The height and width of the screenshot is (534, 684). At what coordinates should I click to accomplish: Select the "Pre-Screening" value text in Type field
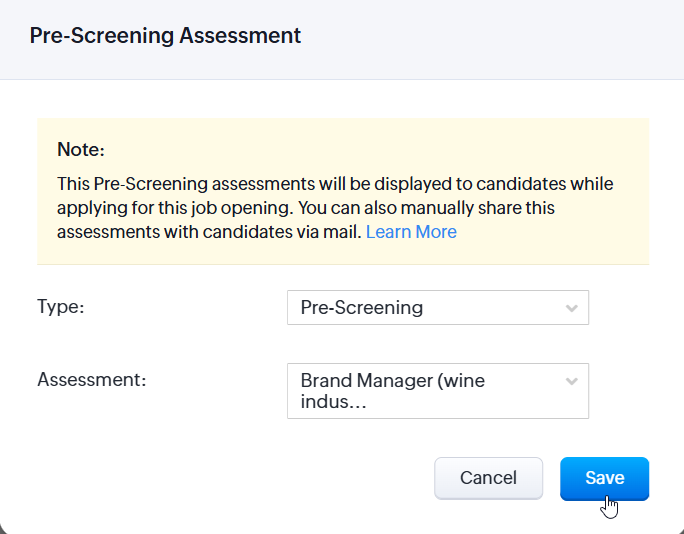362,308
